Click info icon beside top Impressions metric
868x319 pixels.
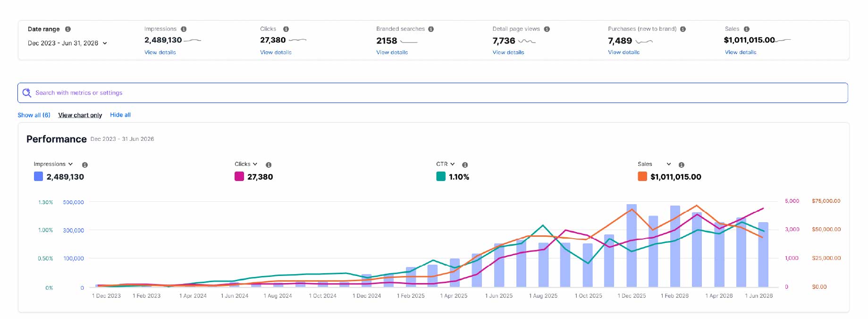pos(184,29)
